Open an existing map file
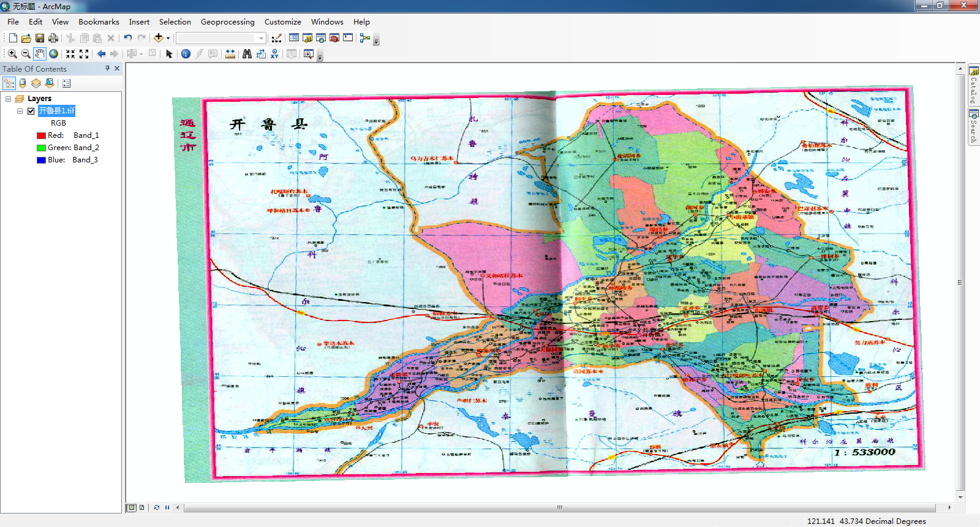 tap(26, 38)
